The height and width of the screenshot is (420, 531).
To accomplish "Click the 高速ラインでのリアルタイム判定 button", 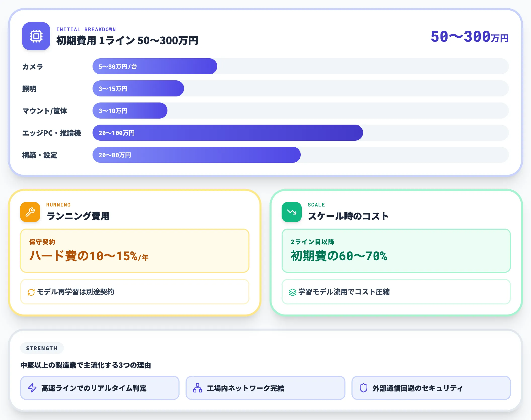I will (x=100, y=388).
